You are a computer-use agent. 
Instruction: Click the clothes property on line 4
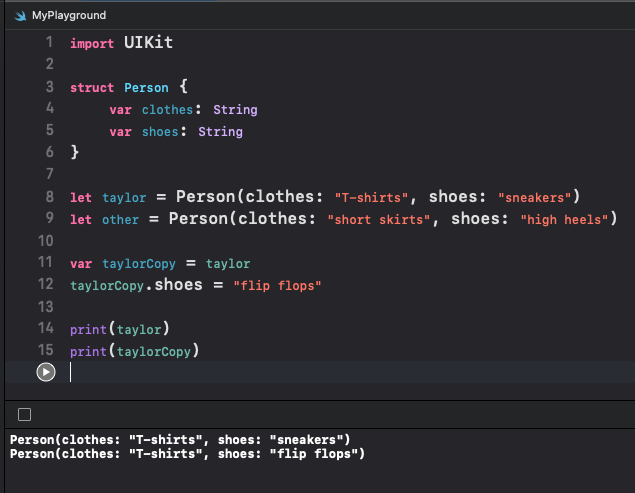click(x=167, y=110)
